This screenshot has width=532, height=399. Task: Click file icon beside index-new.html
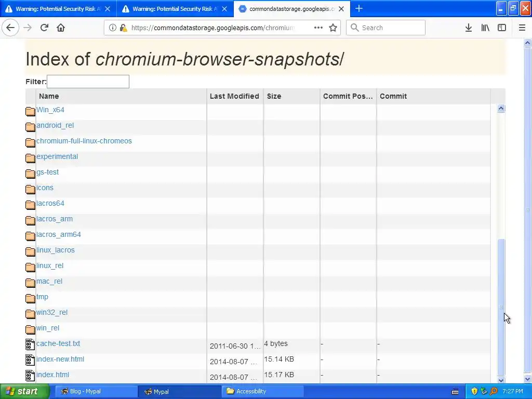pos(30,360)
